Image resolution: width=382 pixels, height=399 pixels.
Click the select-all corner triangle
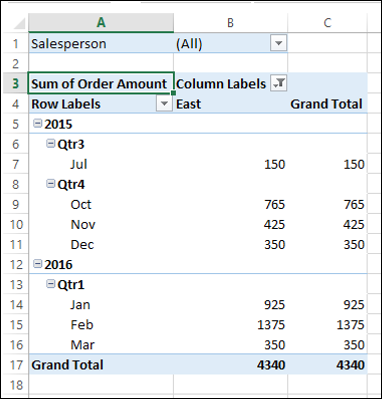tap(19, 23)
